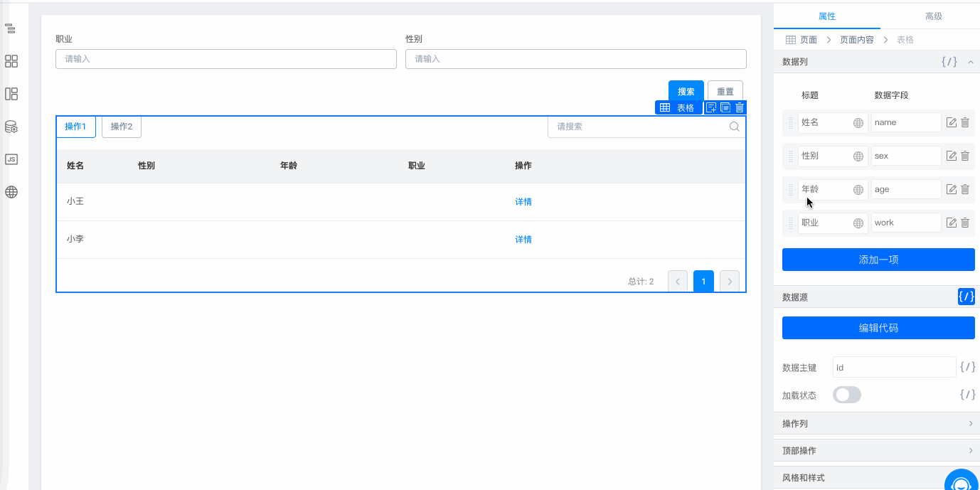
Task: Click the globe icon in the 性别 title field
Action: tap(858, 156)
